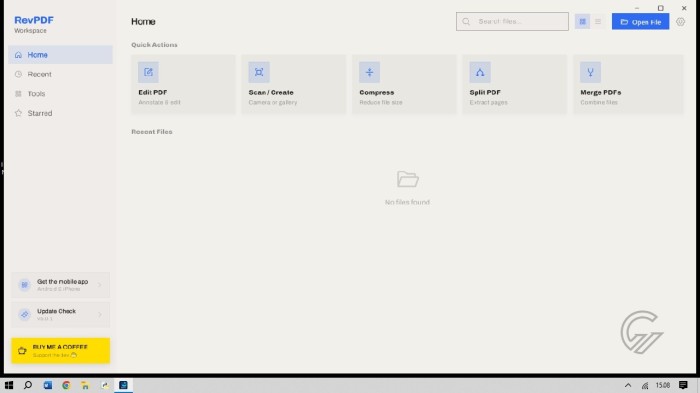Show hidden system tray icons

628,385
